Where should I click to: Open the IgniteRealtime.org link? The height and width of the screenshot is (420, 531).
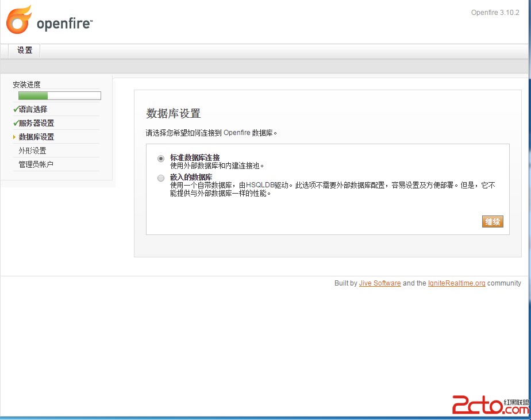(x=456, y=283)
